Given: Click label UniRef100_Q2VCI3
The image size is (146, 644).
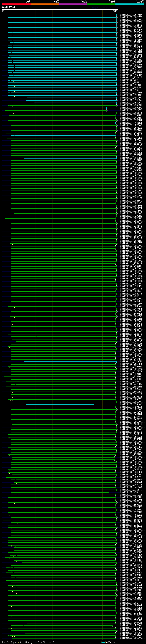Looking at the screenshot, I should click(x=131, y=80).
